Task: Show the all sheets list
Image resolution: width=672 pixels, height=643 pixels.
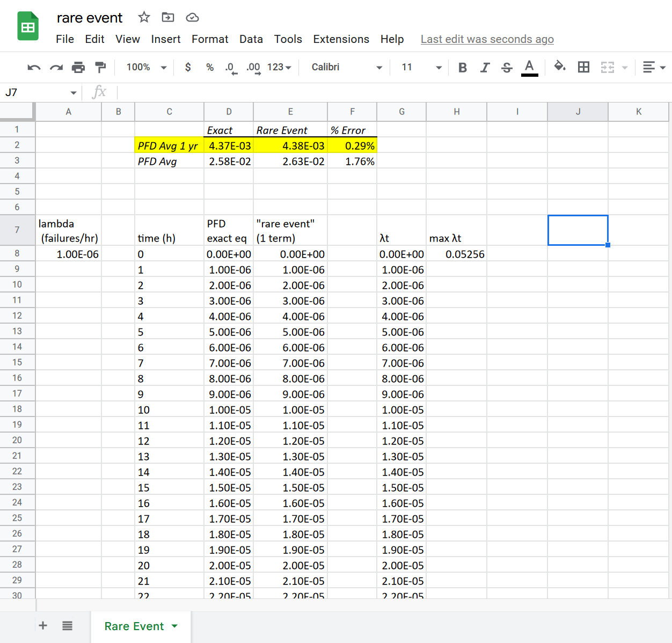Action: (67, 625)
